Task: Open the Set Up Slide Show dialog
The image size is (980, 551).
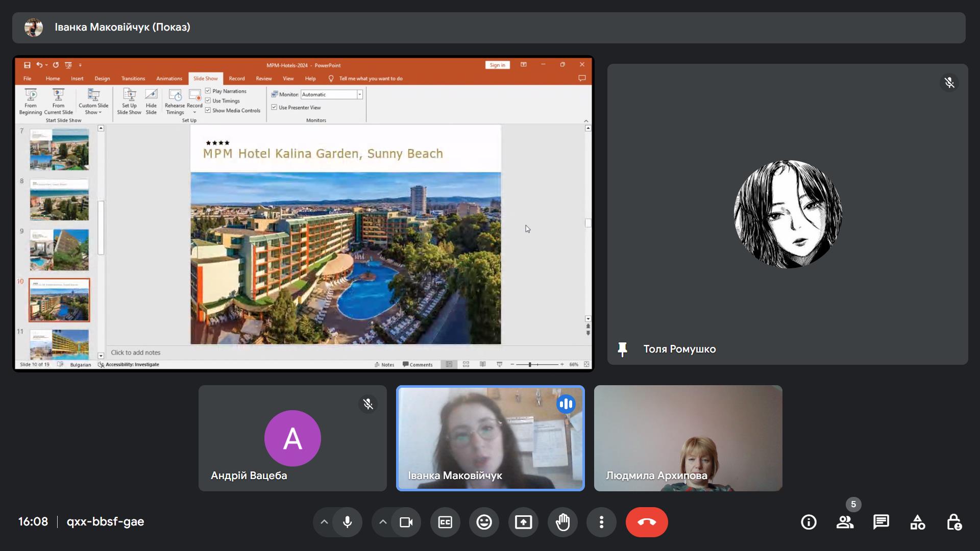Action: point(129,102)
